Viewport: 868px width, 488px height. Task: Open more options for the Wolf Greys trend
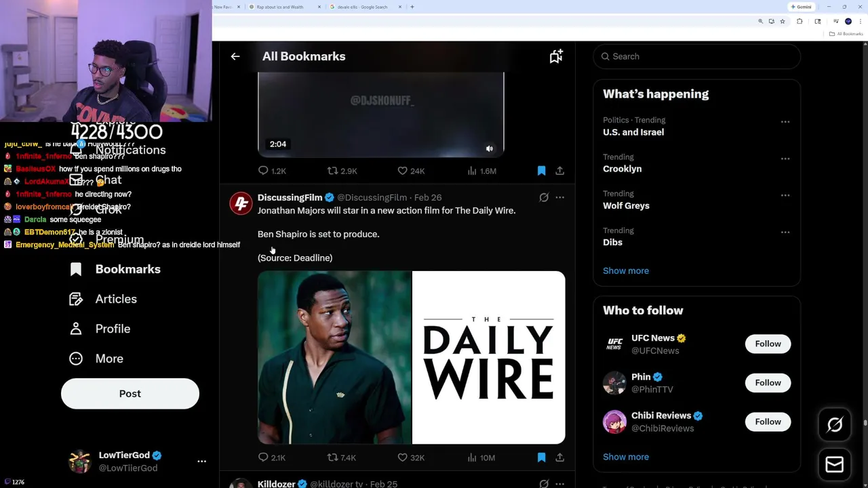click(785, 195)
